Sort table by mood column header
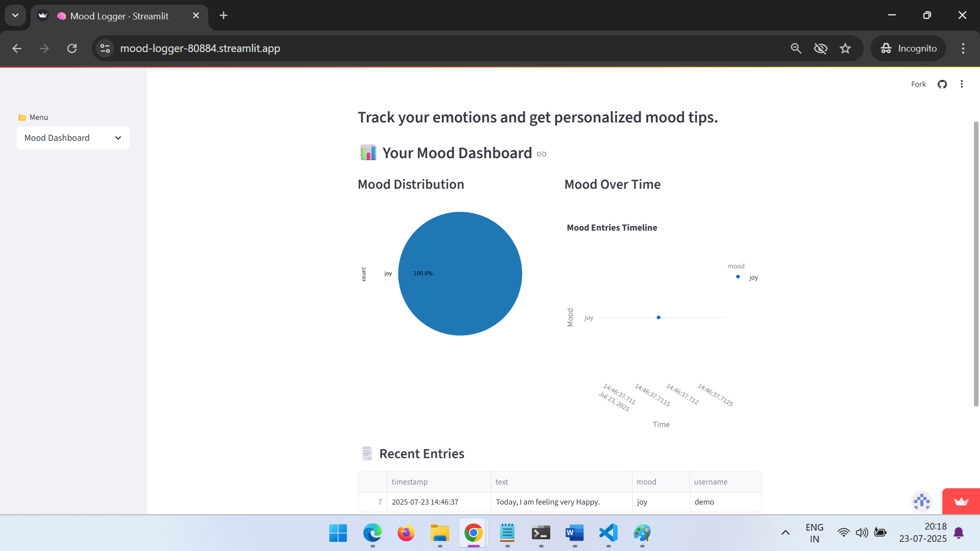The height and width of the screenshot is (551, 980). [x=646, y=482]
